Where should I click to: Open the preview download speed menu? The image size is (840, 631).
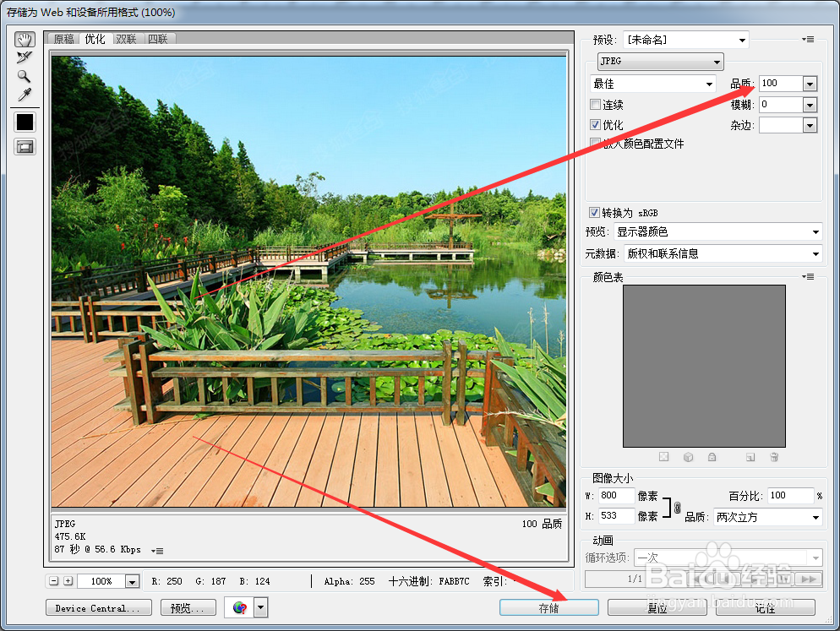coord(157,551)
